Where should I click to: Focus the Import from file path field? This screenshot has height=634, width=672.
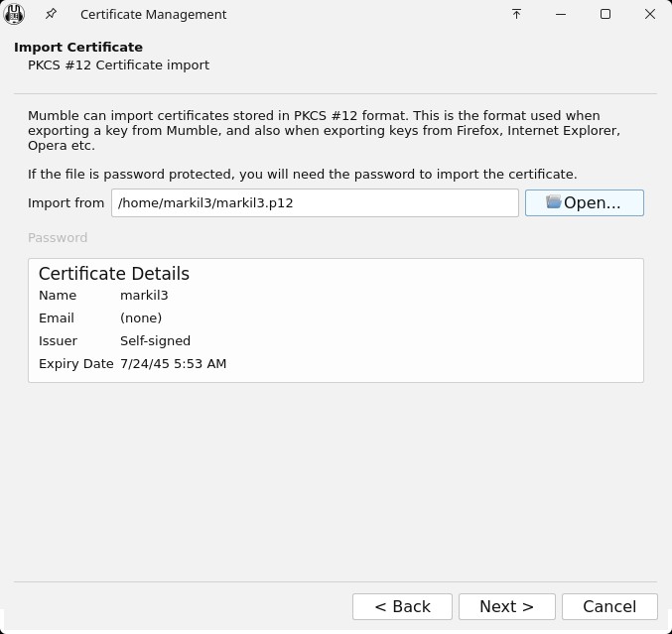(x=315, y=202)
